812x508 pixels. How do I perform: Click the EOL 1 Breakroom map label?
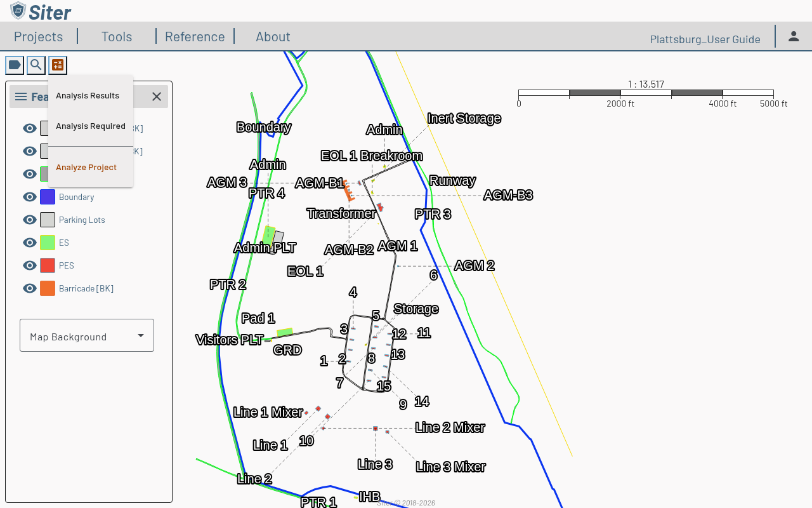(372, 156)
